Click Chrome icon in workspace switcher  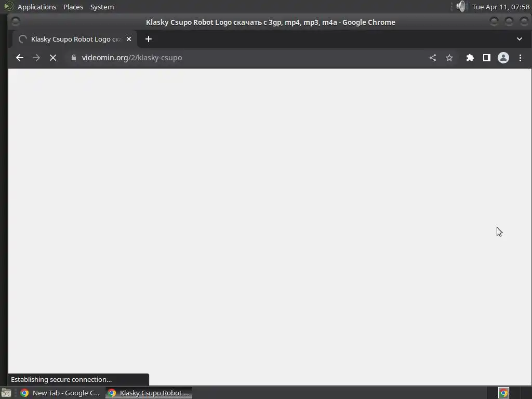click(x=503, y=393)
